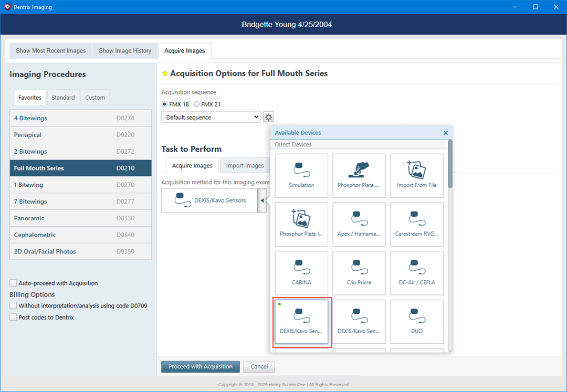Switch to the Custom procedures tab
Screen dimensions: 567x392
tap(95, 98)
